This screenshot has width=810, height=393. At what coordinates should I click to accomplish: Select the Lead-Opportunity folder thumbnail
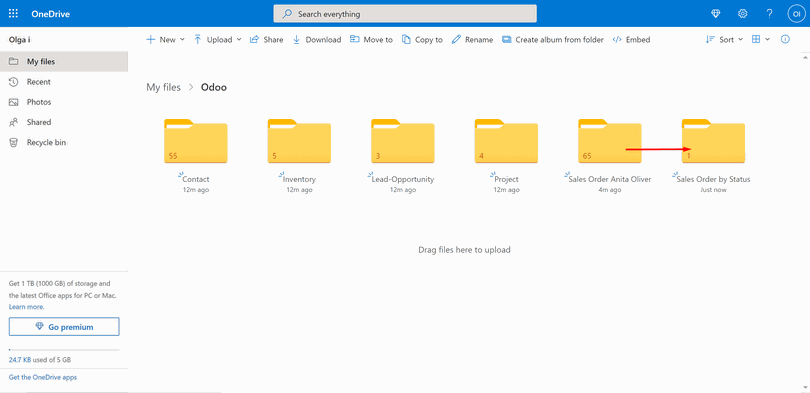click(403, 141)
